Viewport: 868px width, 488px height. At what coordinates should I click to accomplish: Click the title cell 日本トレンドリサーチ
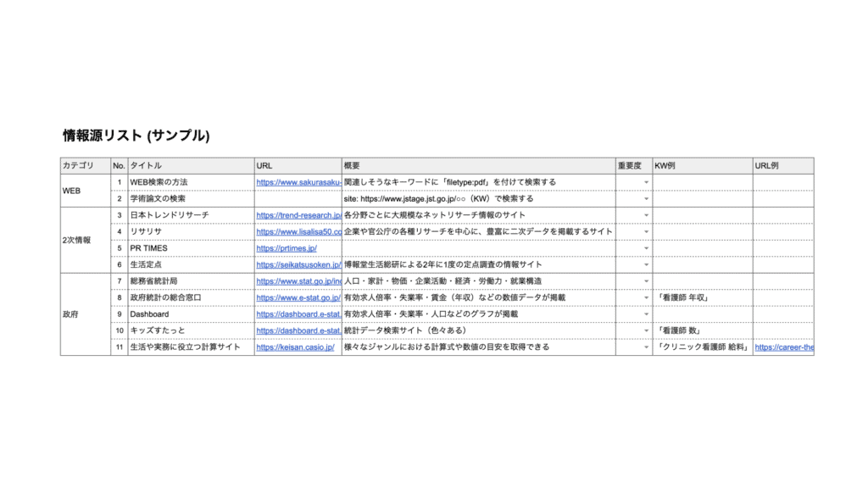(x=191, y=215)
